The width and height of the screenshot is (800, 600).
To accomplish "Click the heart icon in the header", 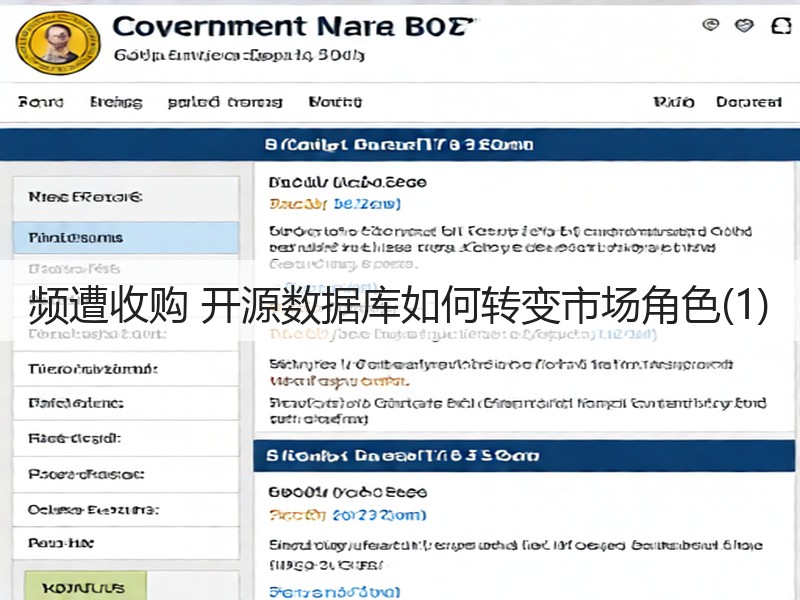I will (x=744, y=25).
